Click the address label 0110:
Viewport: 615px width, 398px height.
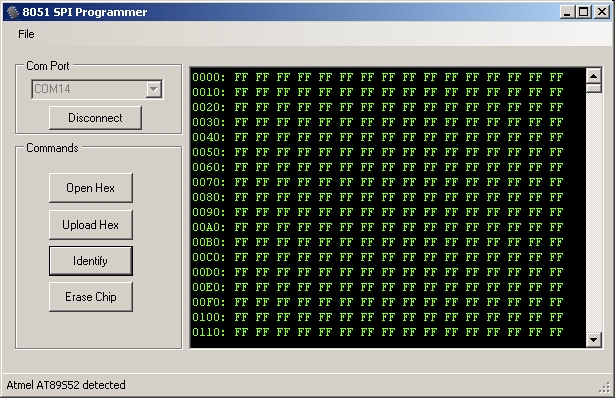209,332
